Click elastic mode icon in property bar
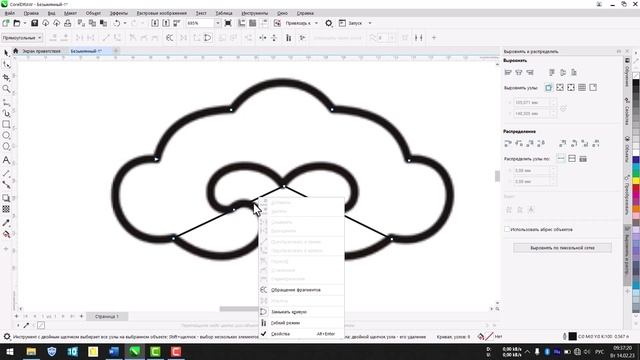 click(x=289, y=38)
